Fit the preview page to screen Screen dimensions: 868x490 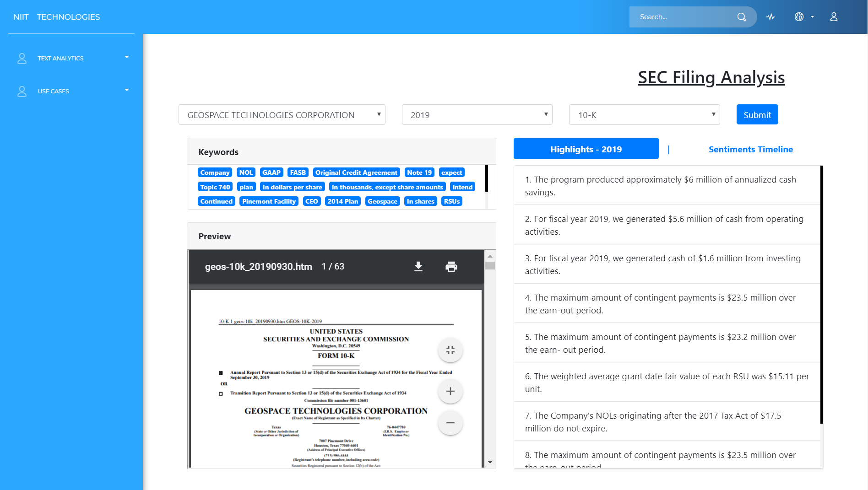[450, 350]
